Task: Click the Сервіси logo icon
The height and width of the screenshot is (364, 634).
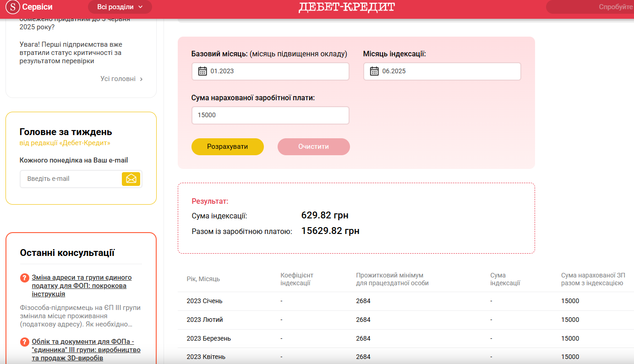Action: [15, 7]
